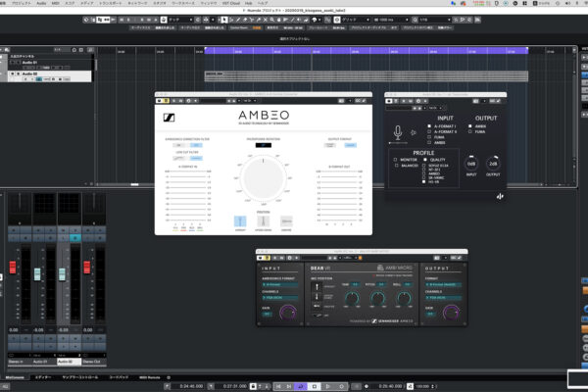Image resolution: width=588 pixels, height=392 pixels.
Task: Select upside down mic position in dearVR
Action: pos(317,297)
